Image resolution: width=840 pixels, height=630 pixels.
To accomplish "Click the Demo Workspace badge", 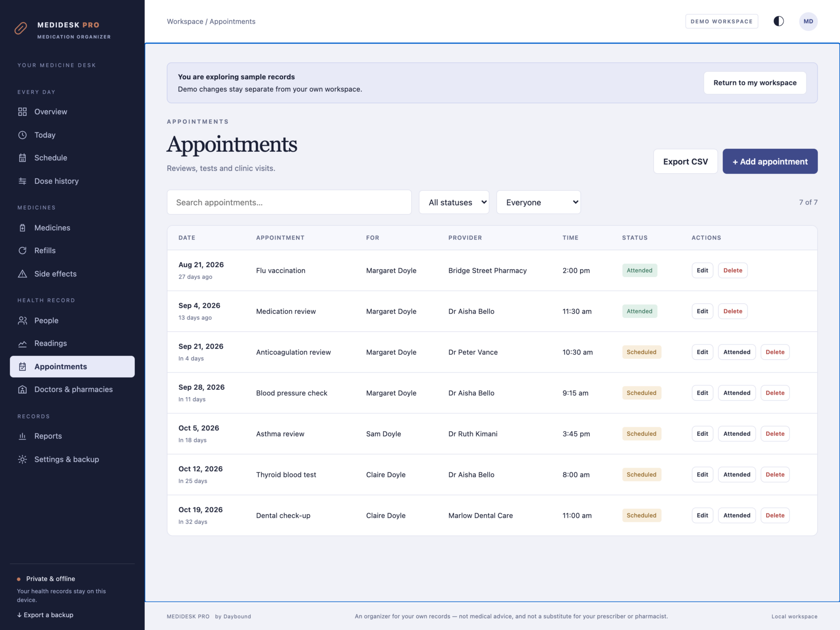I will pyautogui.click(x=721, y=21).
